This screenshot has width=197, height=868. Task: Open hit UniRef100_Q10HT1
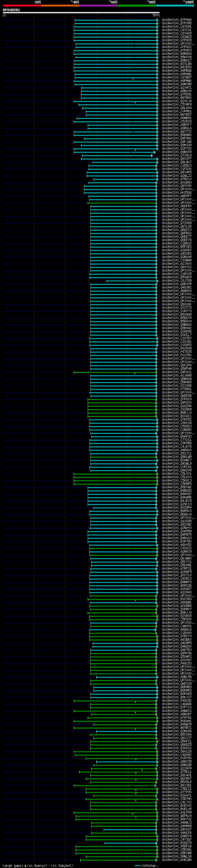click(x=177, y=88)
